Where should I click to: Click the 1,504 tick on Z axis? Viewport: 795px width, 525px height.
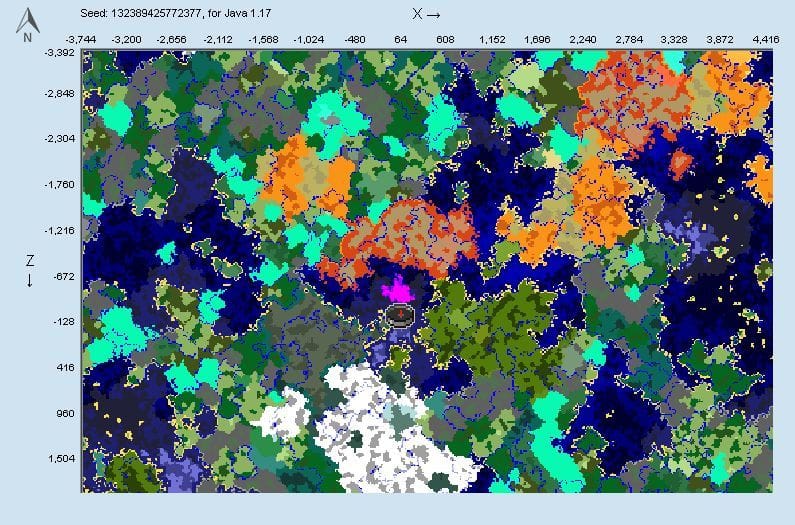(60, 458)
